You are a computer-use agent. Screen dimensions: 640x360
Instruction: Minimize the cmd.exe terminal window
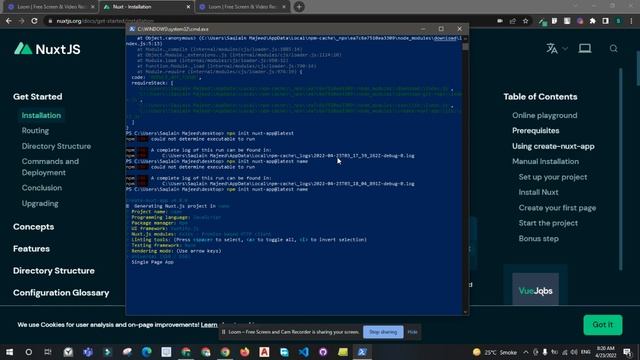click(423, 29)
